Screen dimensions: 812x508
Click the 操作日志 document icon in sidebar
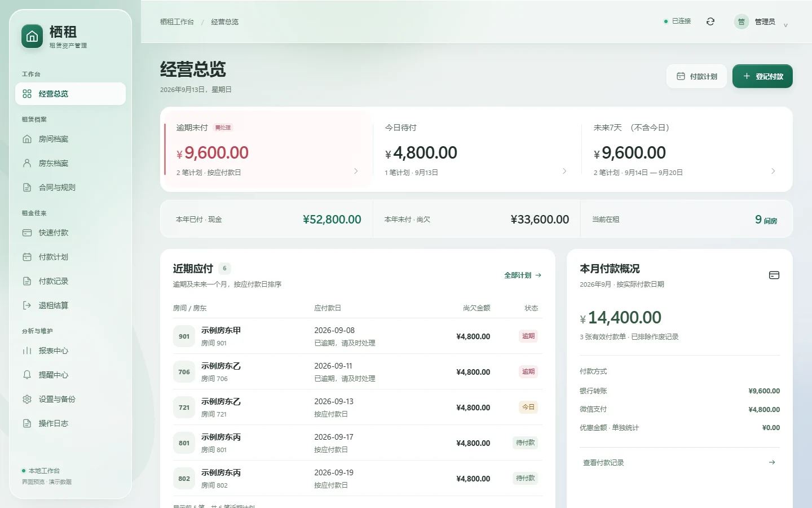click(x=27, y=423)
